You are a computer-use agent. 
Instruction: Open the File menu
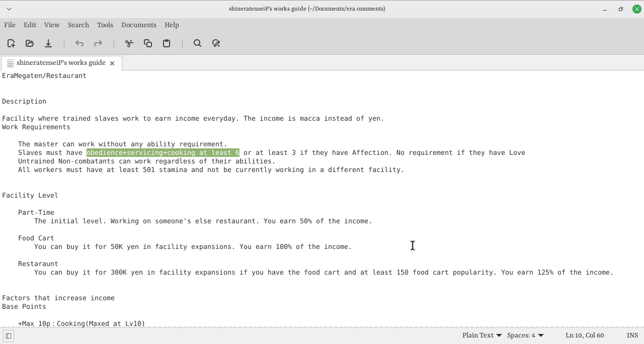(x=10, y=25)
